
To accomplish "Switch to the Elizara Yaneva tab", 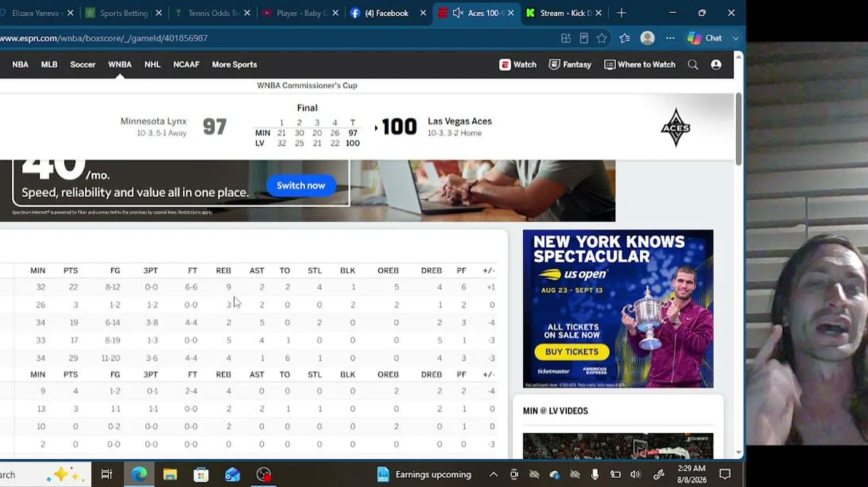I will click(x=37, y=13).
